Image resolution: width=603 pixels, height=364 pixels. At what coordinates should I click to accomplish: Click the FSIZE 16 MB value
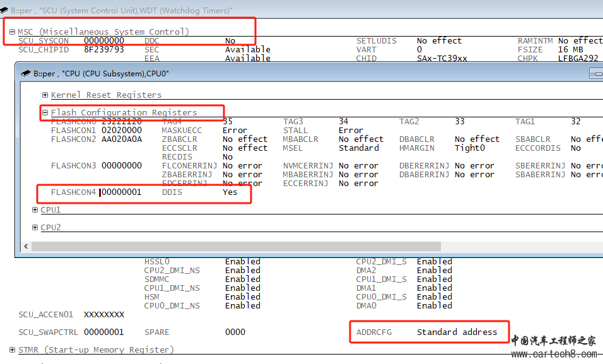[571, 49]
